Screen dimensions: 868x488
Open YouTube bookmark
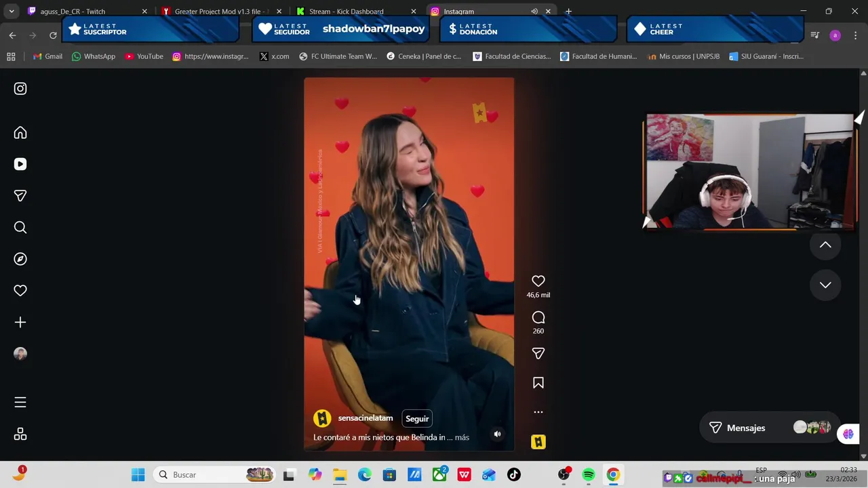(144, 56)
